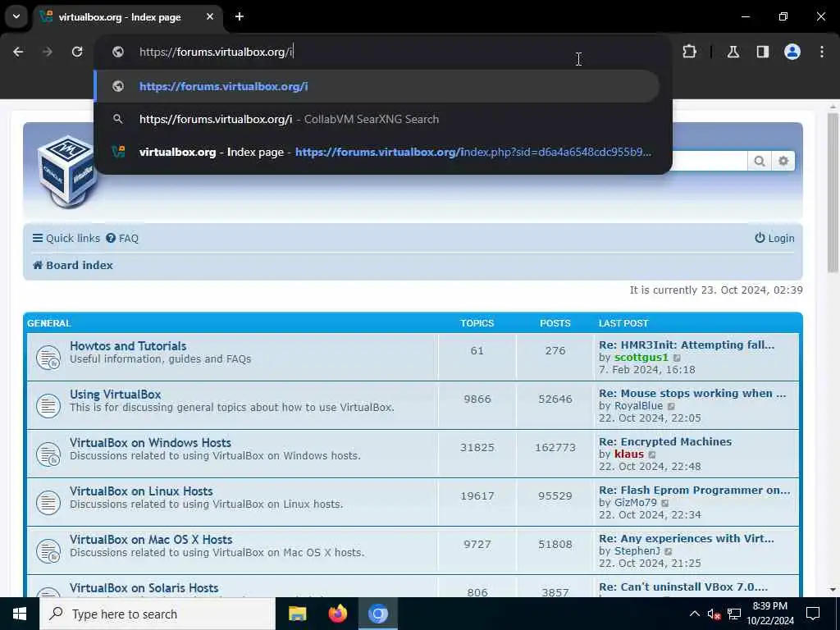
Task: Reload the page with the refresh icon
Action: tap(77, 52)
